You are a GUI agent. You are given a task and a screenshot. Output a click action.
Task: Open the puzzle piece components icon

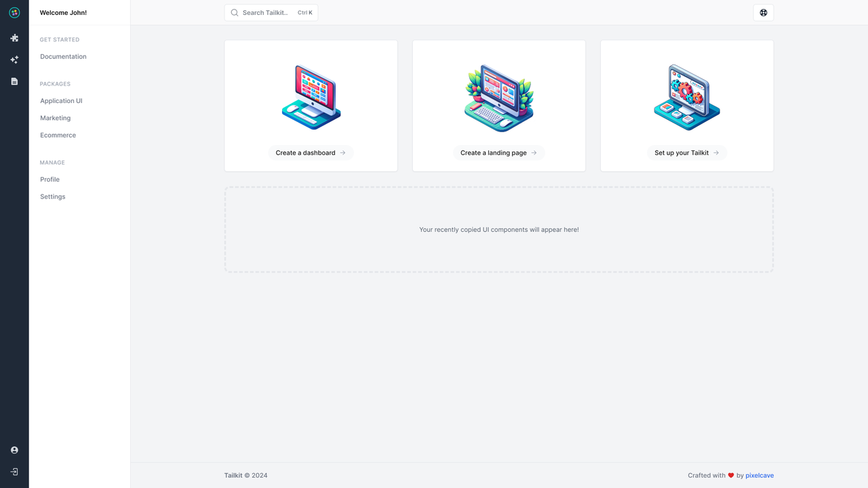coord(14,38)
